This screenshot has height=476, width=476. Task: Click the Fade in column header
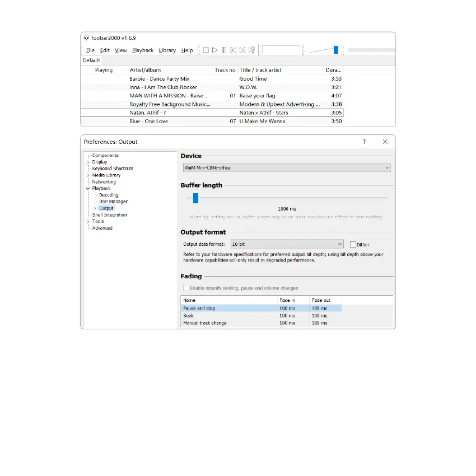(x=293, y=300)
